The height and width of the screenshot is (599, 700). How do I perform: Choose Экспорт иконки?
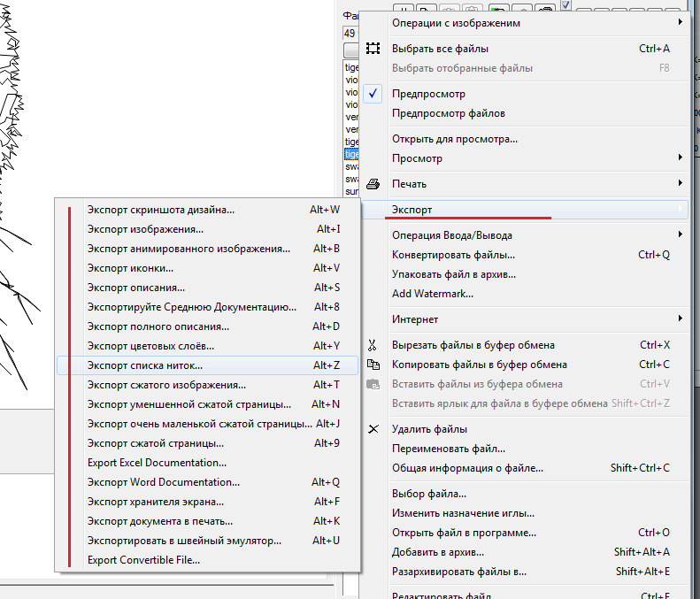pos(208,268)
